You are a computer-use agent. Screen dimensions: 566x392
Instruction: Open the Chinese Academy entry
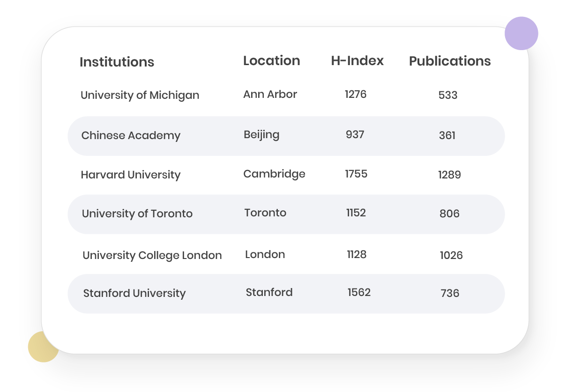pyautogui.click(x=131, y=136)
